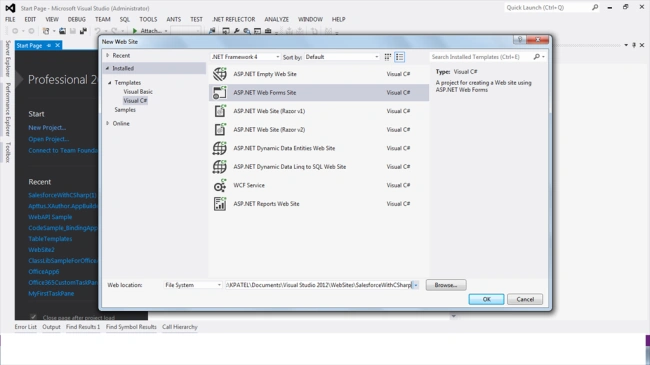Expand the Online node
Viewport: 650px width, 365px height.
point(108,123)
